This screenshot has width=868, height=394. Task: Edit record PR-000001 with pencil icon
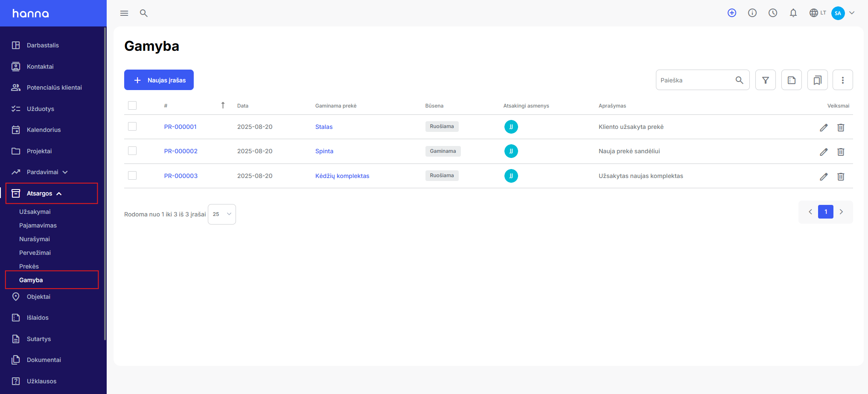tap(824, 128)
